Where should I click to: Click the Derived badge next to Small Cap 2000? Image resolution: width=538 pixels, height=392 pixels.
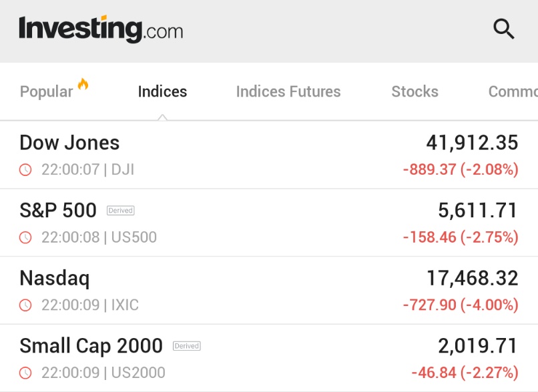tap(187, 346)
